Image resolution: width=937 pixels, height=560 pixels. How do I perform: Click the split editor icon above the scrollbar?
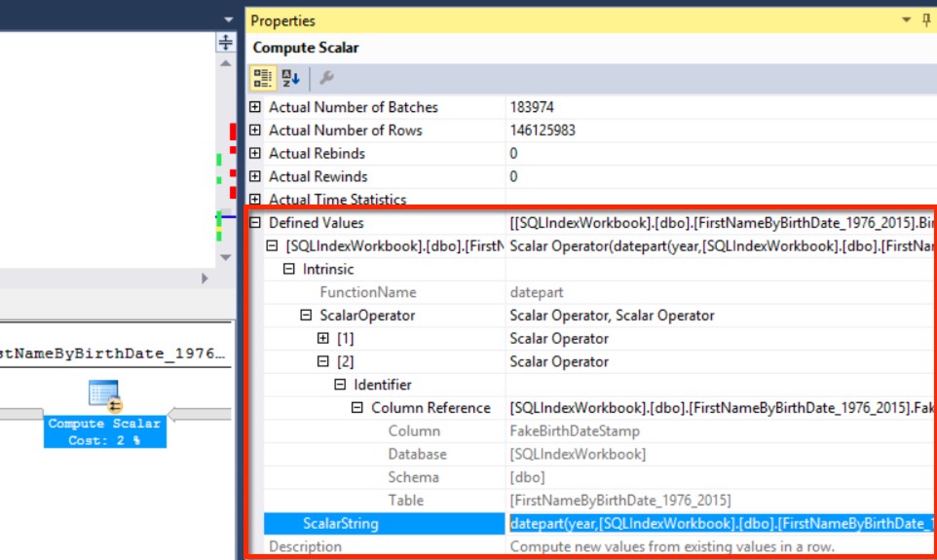click(225, 42)
